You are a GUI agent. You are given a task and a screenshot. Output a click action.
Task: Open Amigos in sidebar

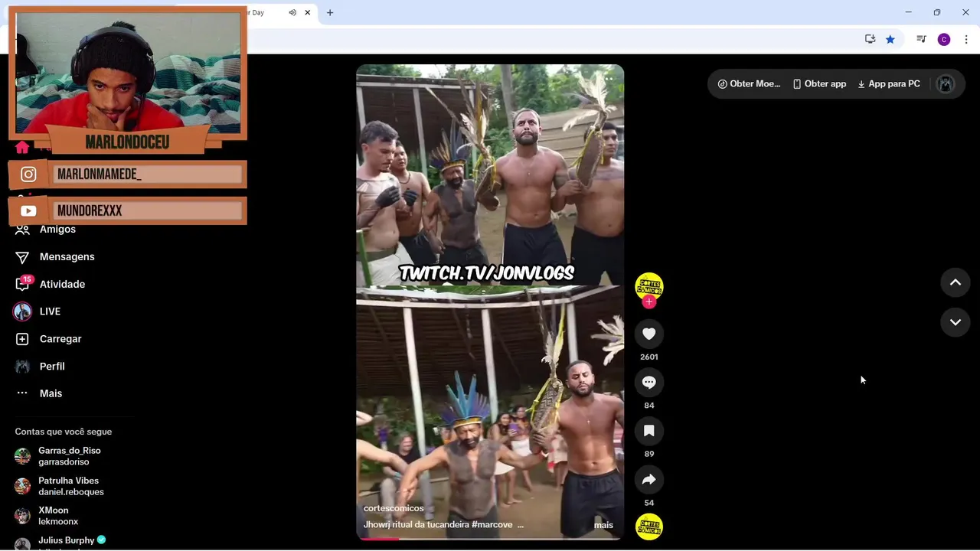pyautogui.click(x=57, y=229)
